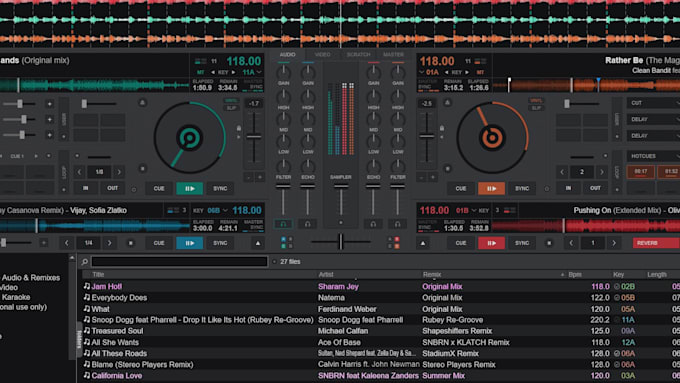This screenshot has height=383, width=680.
Task: Click the eject icon on the orange deck
Action: [x=447, y=103]
